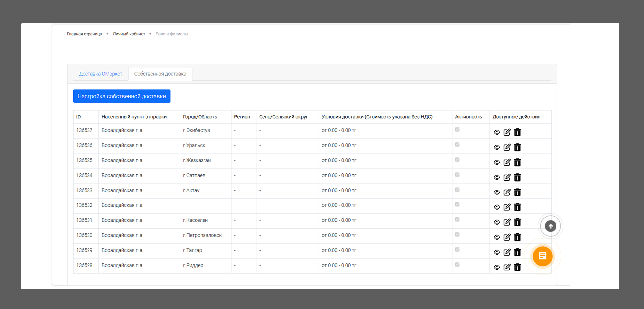Edit row 136528 г.Риддер
This screenshot has height=309, width=644.
(507, 267)
